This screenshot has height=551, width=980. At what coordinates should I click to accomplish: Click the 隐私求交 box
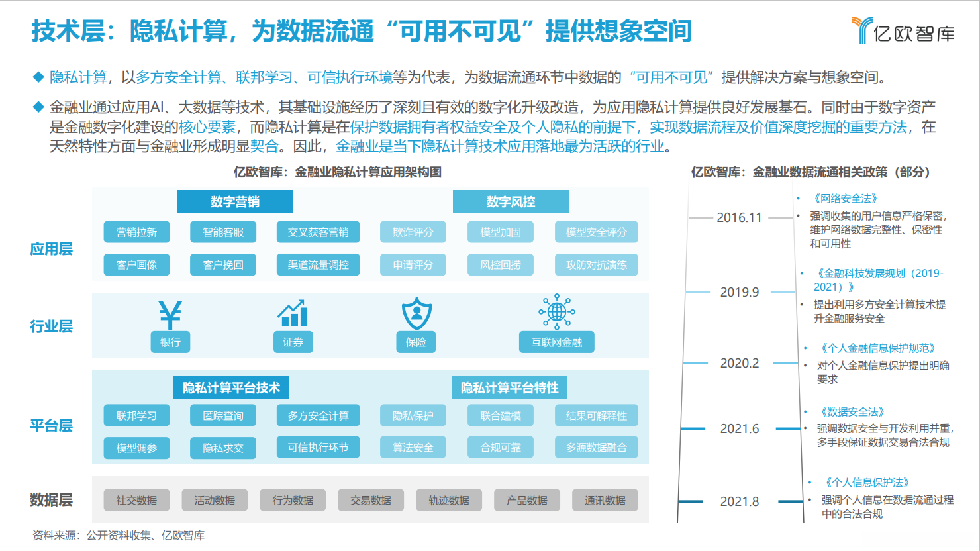(223, 448)
